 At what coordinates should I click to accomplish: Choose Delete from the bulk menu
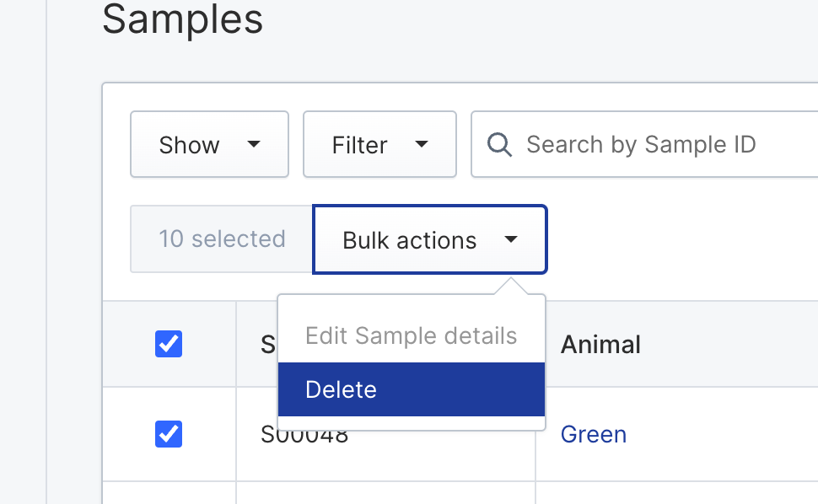(412, 389)
